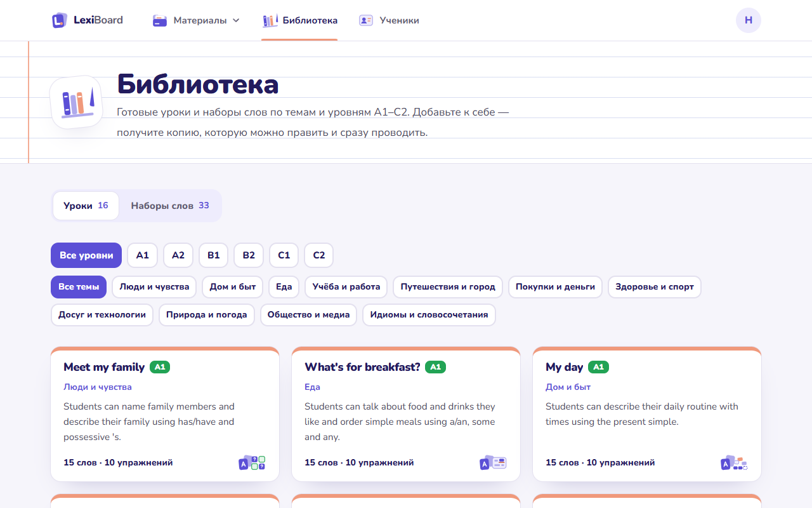Filter by level B1

click(214, 255)
